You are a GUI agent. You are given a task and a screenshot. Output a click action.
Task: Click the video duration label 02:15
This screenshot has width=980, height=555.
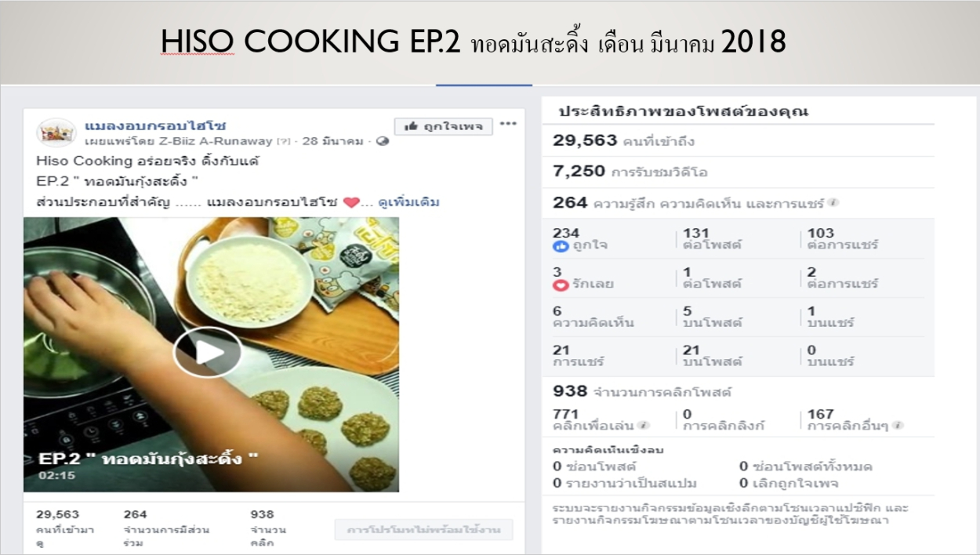pyautogui.click(x=57, y=475)
